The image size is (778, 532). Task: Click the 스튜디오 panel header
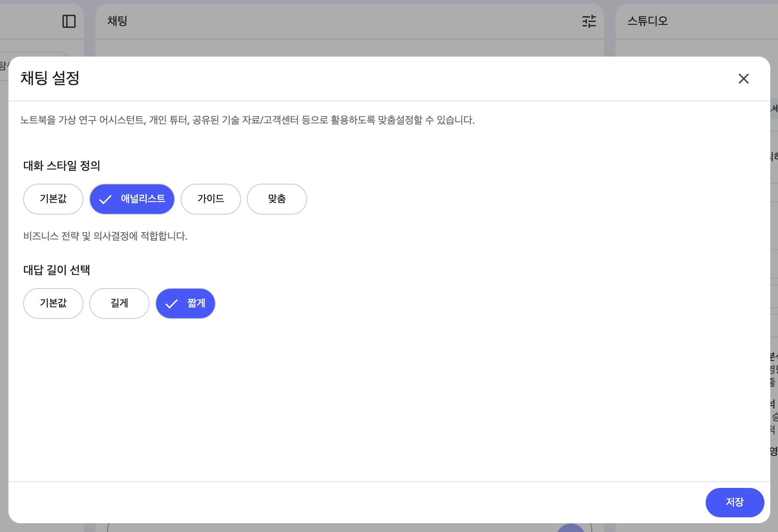pyautogui.click(x=647, y=21)
